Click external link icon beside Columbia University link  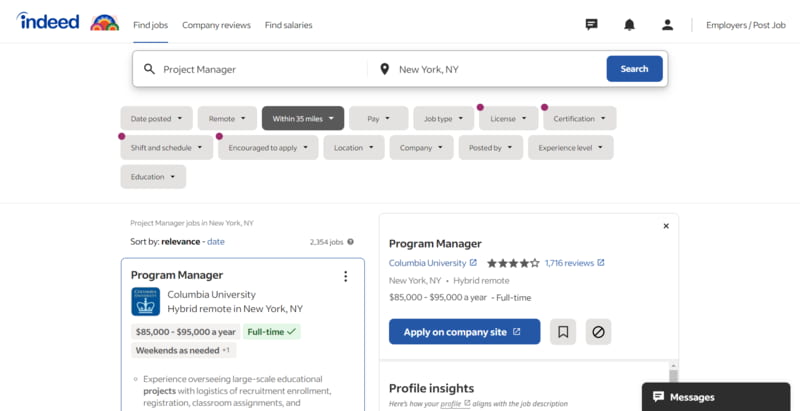click(x=473, y=263)
